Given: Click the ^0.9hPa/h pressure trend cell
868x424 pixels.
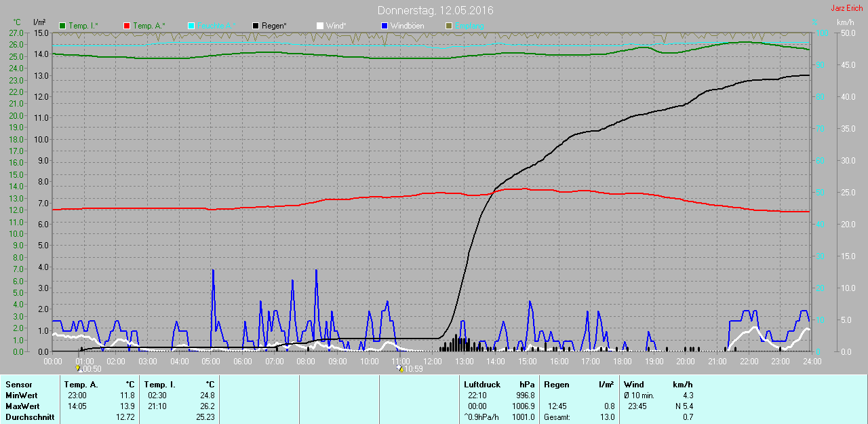Looking at the screenshot, I should (x=481, y=417).
